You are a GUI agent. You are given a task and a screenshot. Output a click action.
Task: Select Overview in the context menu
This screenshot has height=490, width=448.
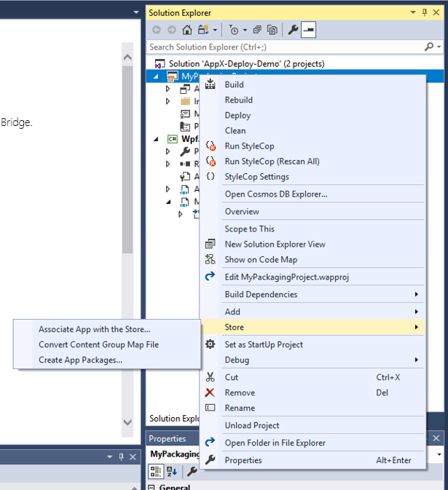[x=313, y=212]
